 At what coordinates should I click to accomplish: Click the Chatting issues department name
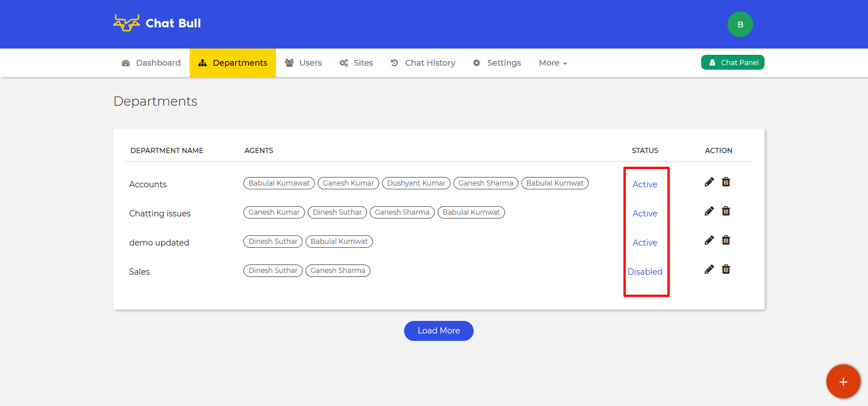[x=160, y=214]
